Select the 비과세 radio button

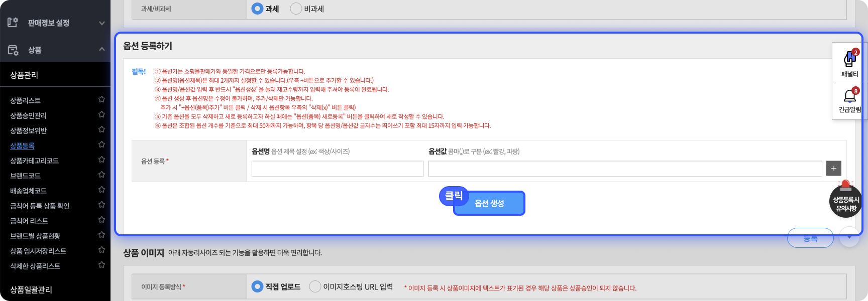point(296,9)
